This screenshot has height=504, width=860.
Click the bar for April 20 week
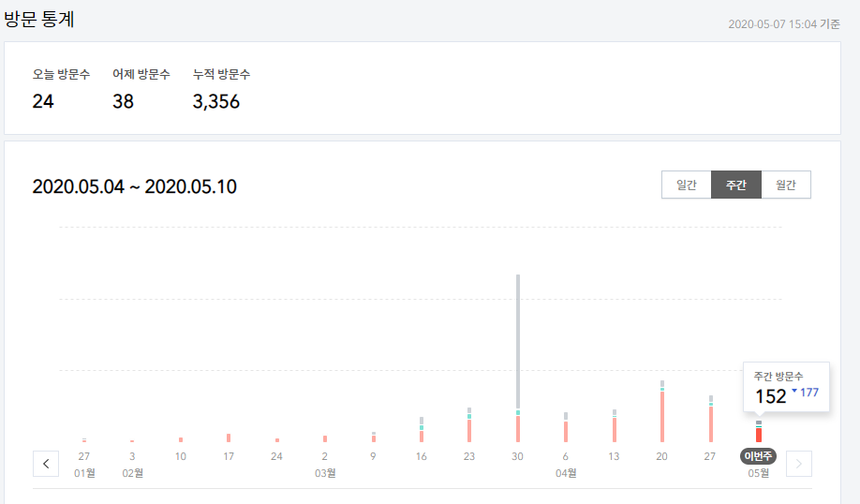pos(662,411)
